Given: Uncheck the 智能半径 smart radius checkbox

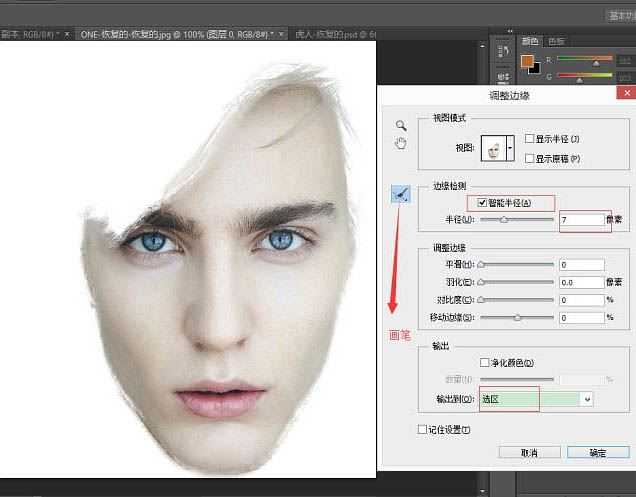Looking at the screenshot, I should tap(484, 202).
